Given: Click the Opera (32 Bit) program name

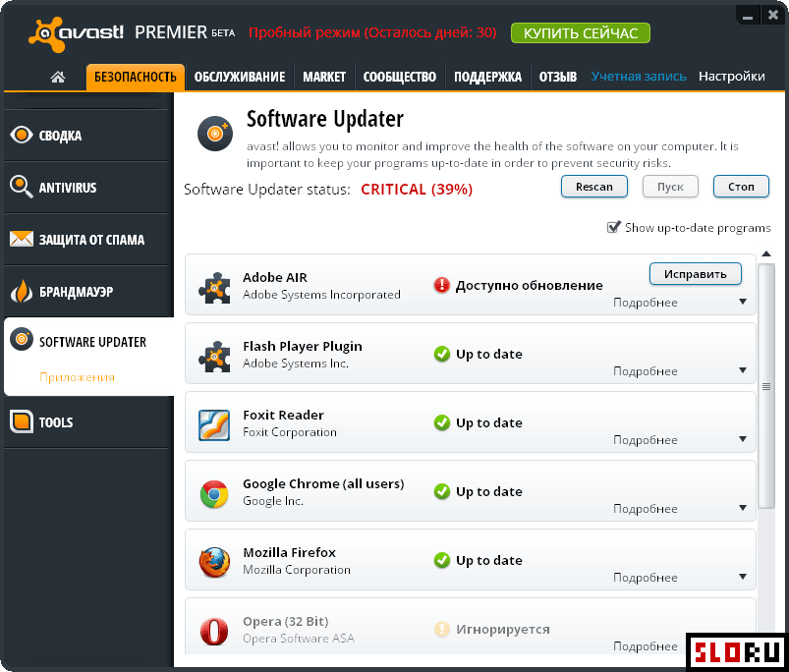Looking at the screenshot, I should point(285,622).
